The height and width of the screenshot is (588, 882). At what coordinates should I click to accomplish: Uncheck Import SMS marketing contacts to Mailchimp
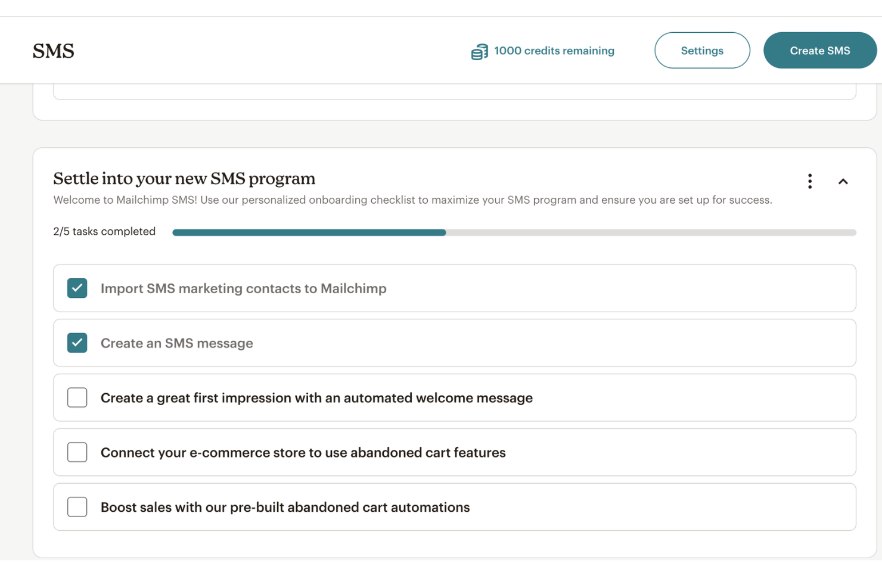click(x=77, y=288)
